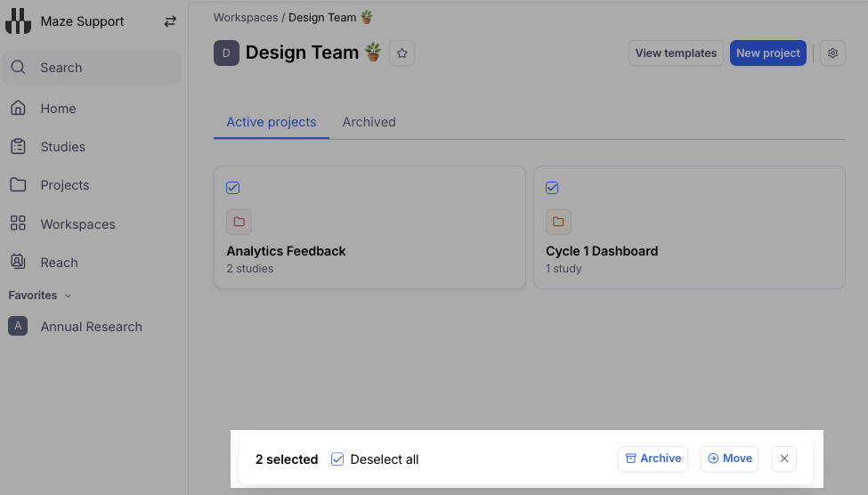Switch to the Archived tab
Viewport: 868px width, 495px height.
click(369, 122)
